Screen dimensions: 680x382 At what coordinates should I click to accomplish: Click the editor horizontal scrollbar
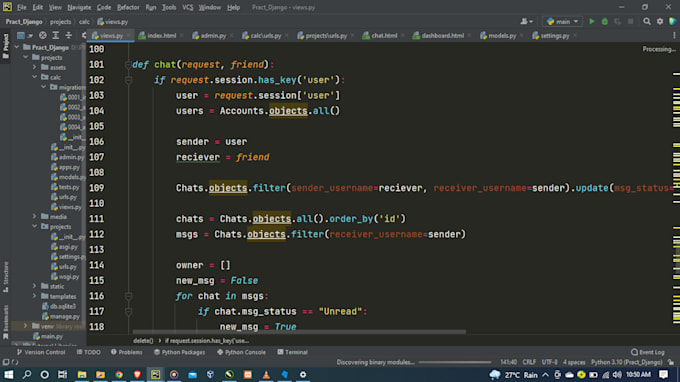pos(299,332)
